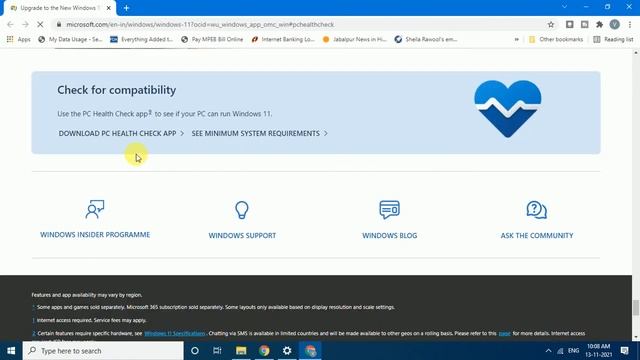Open the Apps bookmark shortcut
640x360 pixels.
click(x=19, y=39)
